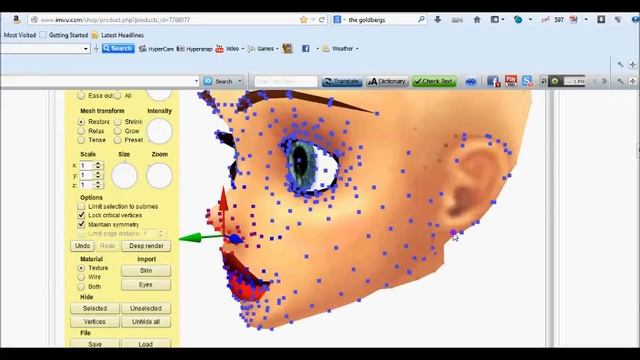
Task: Open the Most Visited bookmarks menu
Action: coord(20,35)
